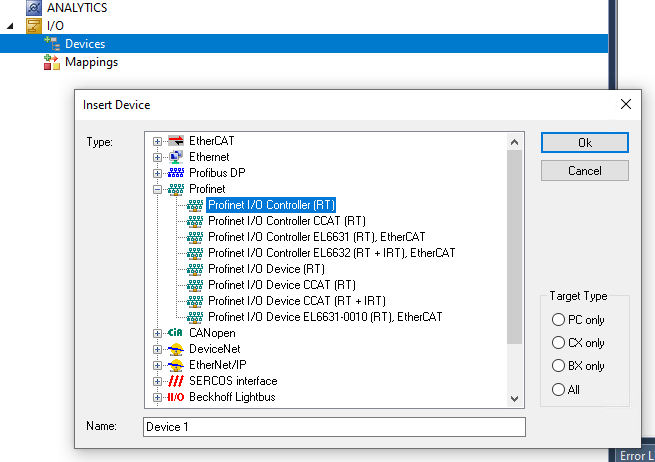655x462 pixels.
Task: Collapse the Profinet node
Action: pos(157,189)
